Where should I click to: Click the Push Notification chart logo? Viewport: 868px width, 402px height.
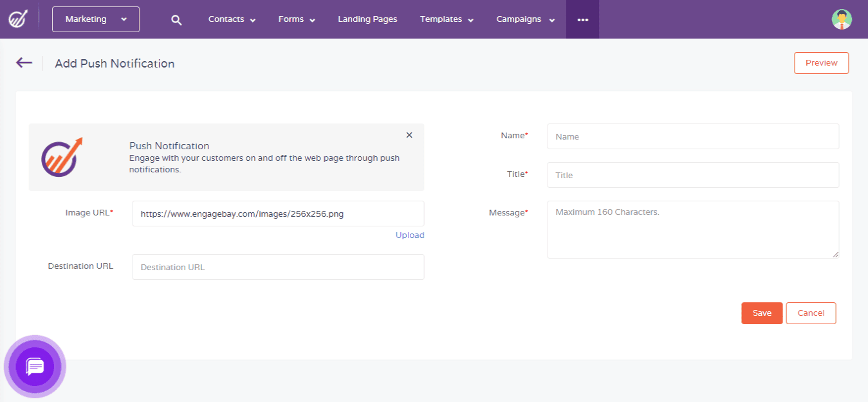pyautogui.click(x=62, y=157)
